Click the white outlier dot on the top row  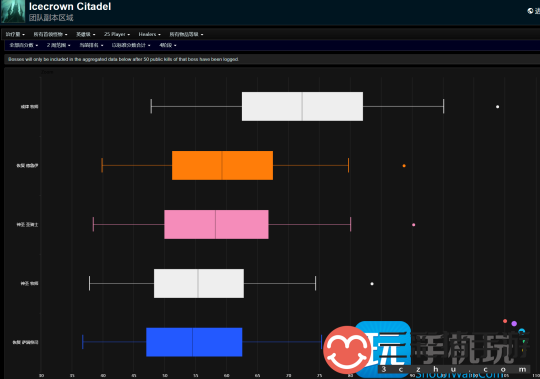click(x=497, y=107)
